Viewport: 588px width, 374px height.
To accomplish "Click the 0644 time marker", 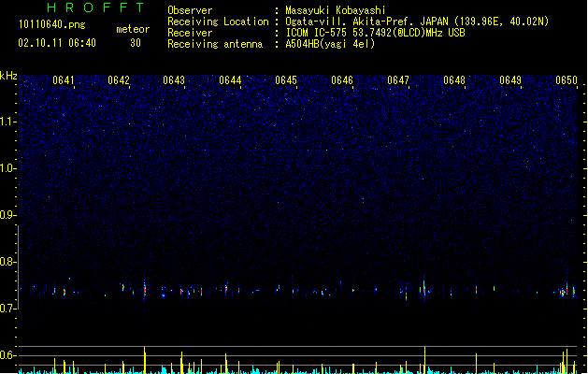I will (230, 80).
